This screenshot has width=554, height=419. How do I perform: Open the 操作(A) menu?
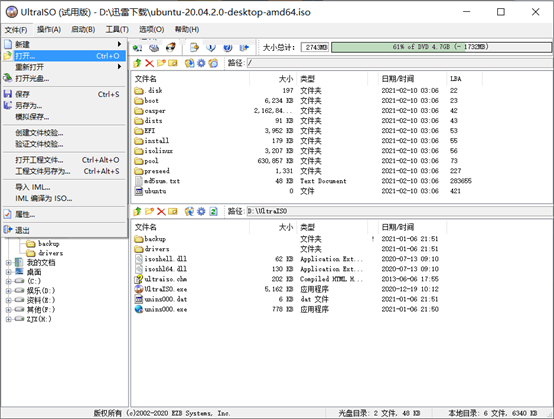49,29
